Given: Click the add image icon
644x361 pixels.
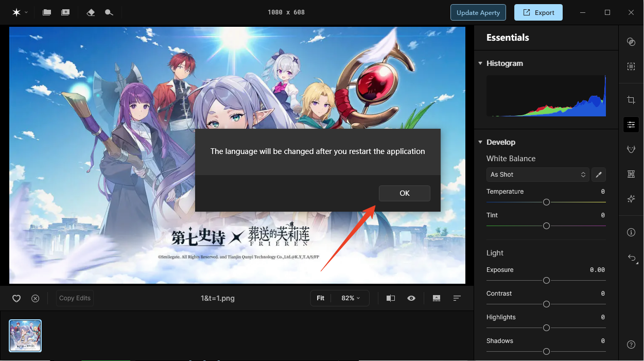Looking at the screenshot, I should click(x=65, y=12).
